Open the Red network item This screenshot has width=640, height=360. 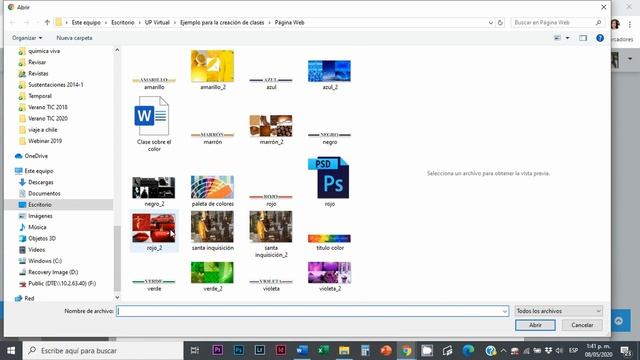29,298
